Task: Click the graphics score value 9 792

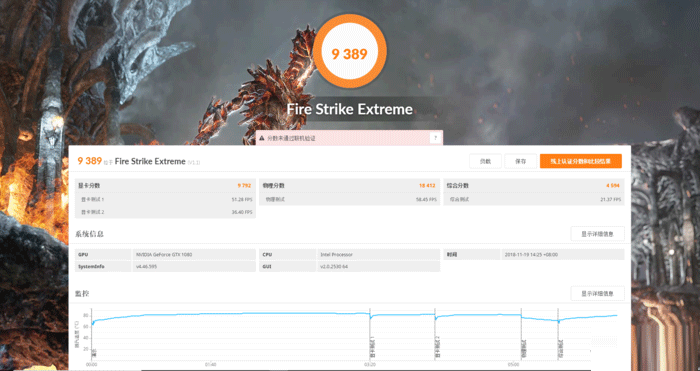Action: pyautogui.click(x=244, y=186)
